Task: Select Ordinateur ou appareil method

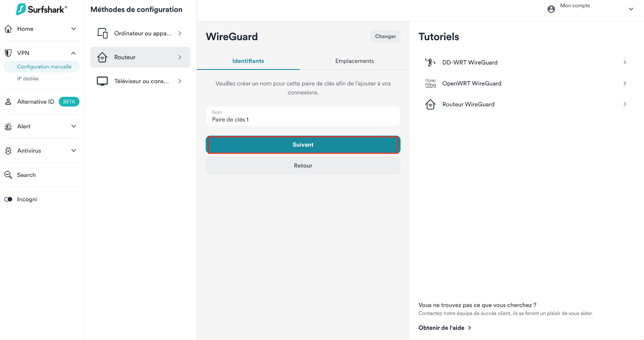Action: click(x=140, y=33)
